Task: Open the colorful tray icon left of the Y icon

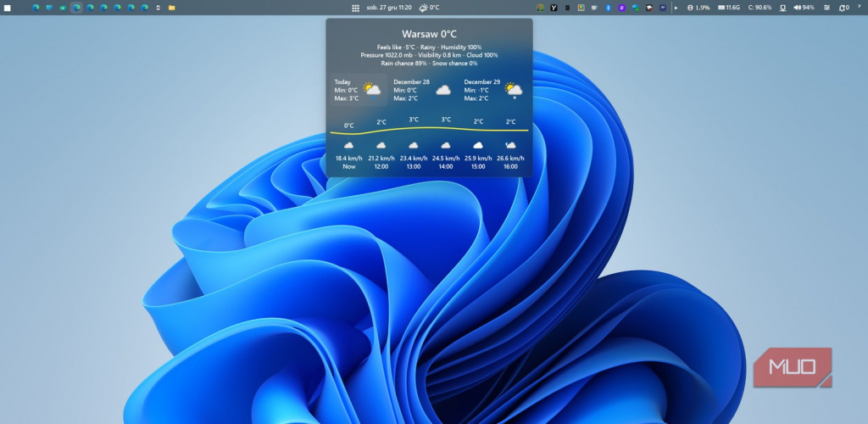Action: coord(540,8)
